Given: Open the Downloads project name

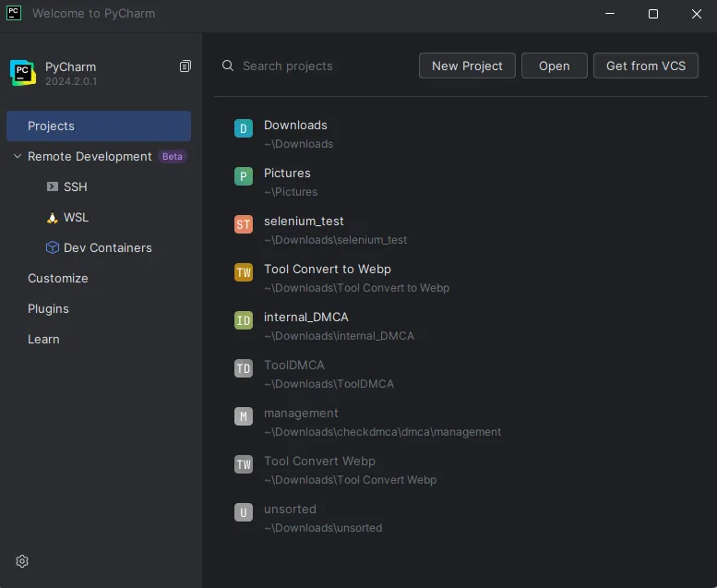Looking at the screenshot, I should click(295, 125).
